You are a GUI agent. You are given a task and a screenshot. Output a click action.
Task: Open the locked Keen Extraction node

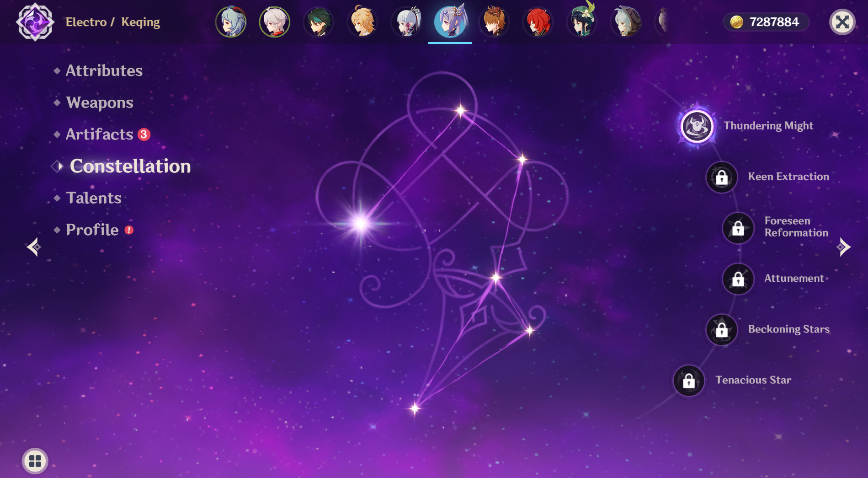[722, 177]
